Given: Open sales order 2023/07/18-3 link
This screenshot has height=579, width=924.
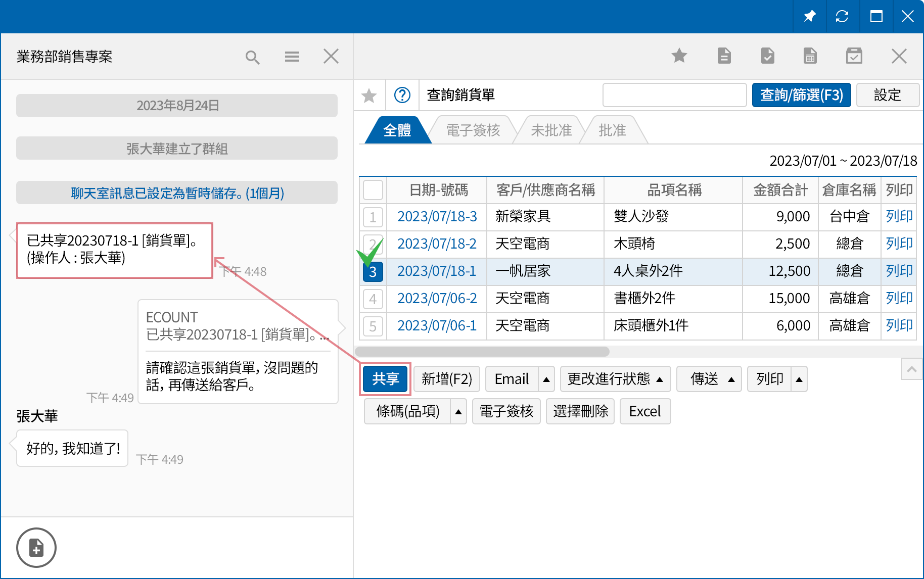Looking at the screenshot, I should coord(436,217).
